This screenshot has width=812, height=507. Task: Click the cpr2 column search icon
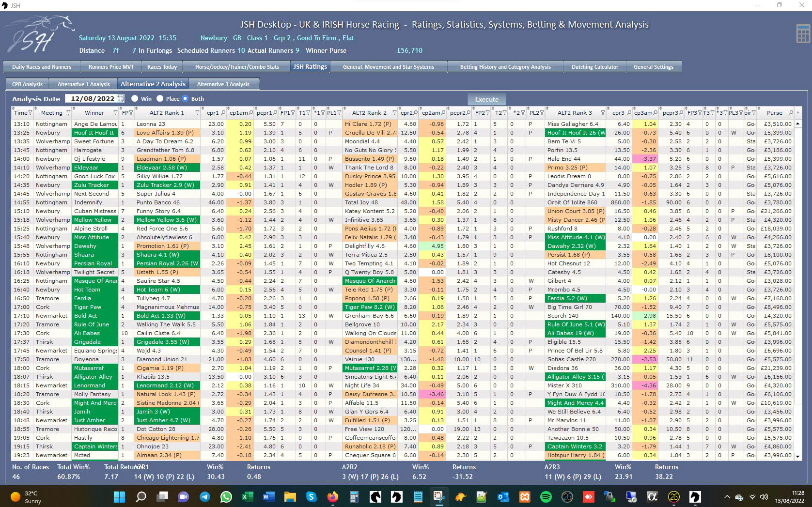tap(416, 113)
